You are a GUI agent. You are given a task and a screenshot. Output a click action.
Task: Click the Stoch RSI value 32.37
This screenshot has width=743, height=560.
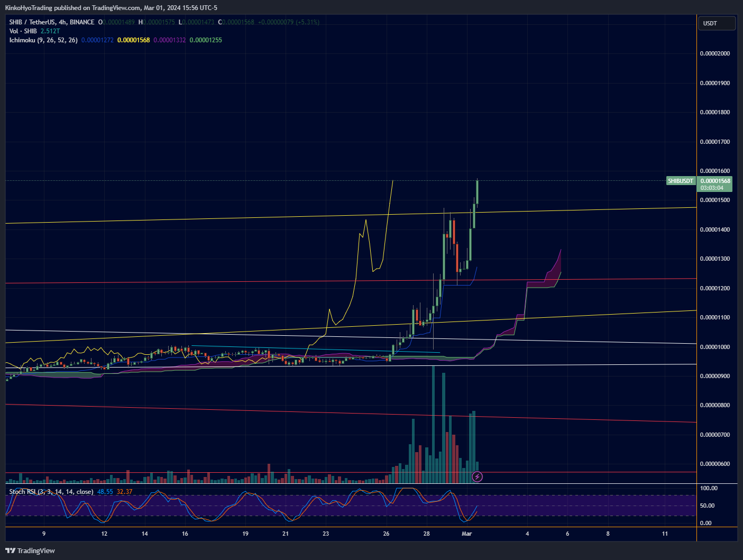[124, 492]
